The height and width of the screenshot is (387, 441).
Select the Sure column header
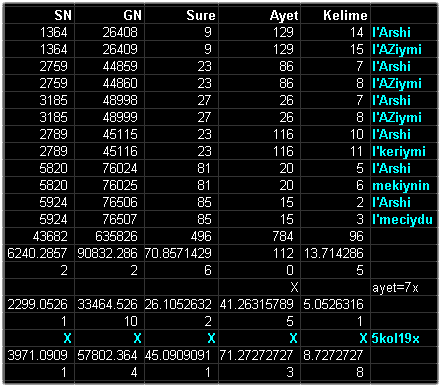pos(182,15)
